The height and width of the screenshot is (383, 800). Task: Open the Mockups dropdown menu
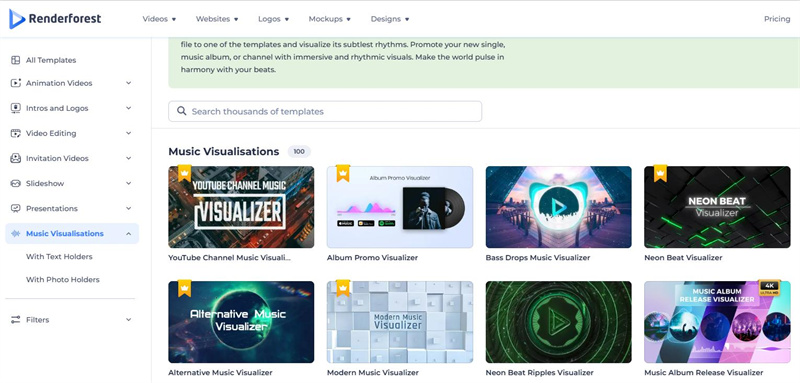point(330,19)
